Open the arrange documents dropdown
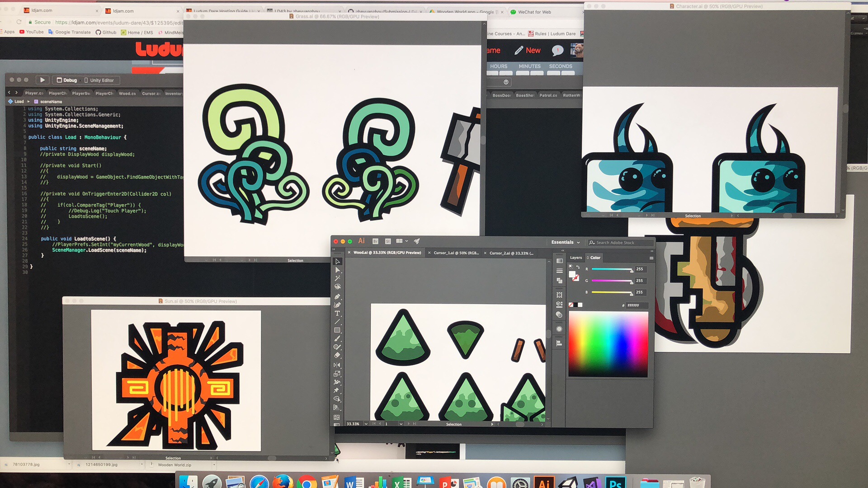Screen dimensions: 868x488 pyautogui.click(x=402, y=241)
